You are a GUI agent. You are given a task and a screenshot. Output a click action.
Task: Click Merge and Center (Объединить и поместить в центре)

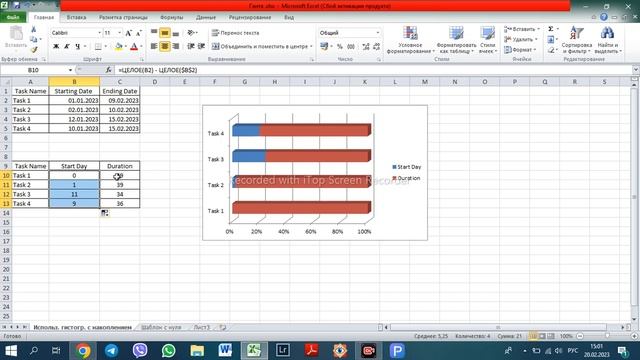[260, 47]
